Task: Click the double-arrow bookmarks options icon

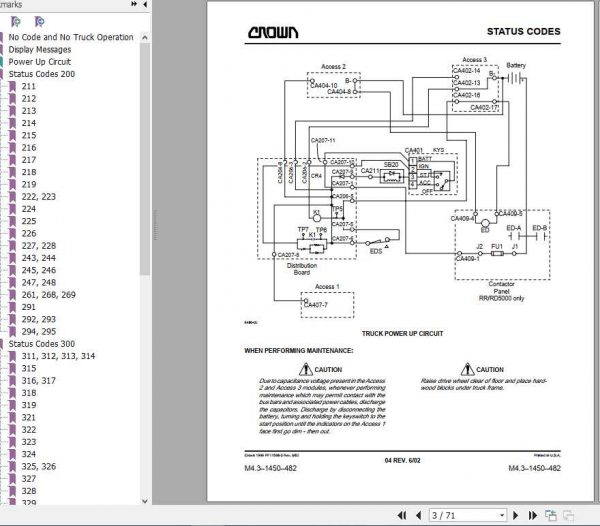Action: coord(134,4)
